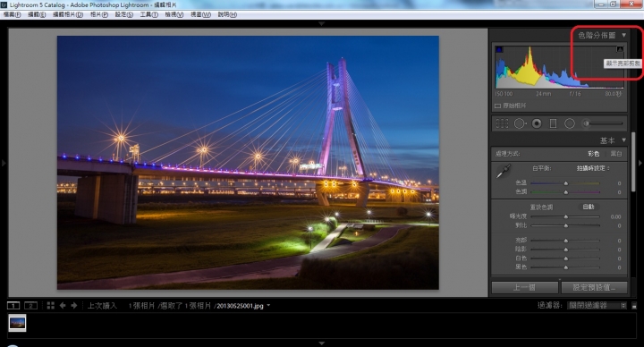644x347 pixels.
Task: Open the 關閉過濾器 filter dropdown
Action: tap(597, 306)
